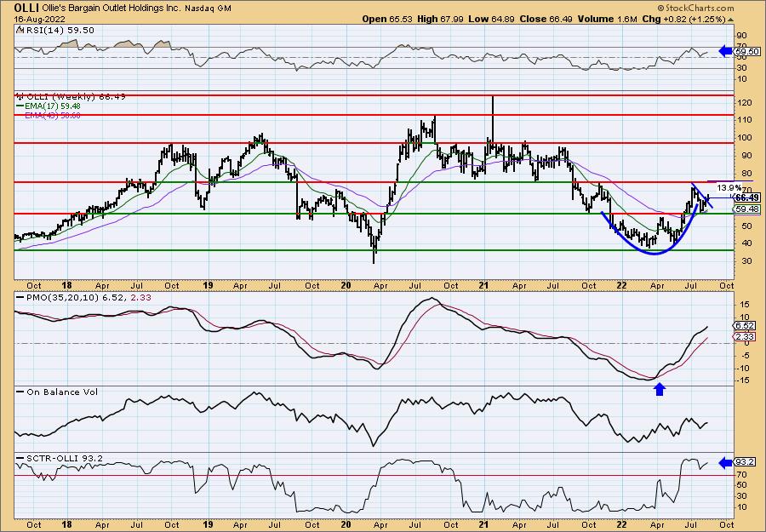Click the OLLI ticker symbol in the header
Image resolution: width=766 pixels, height=532 pixels.
tap(25, 8)
